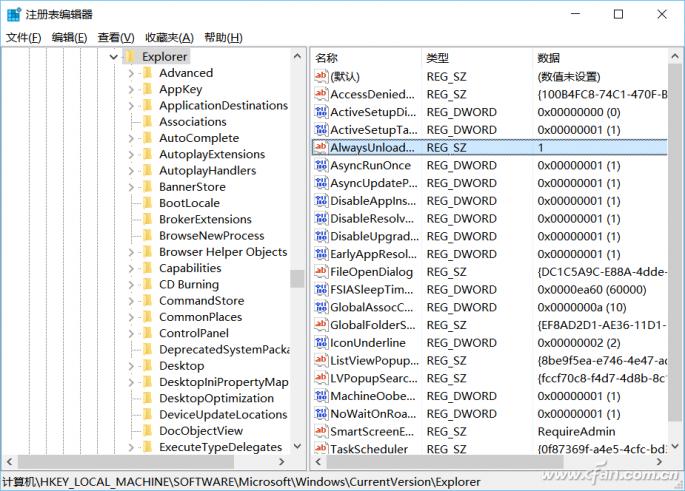
Task: Click values pane horizontal scroll right arrow
Action: point(659,461)
